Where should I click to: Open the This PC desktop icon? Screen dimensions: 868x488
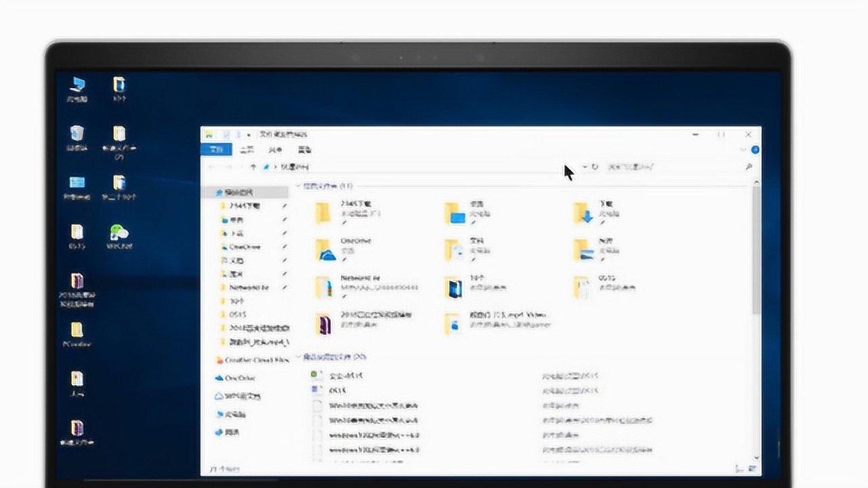[77, 89]
